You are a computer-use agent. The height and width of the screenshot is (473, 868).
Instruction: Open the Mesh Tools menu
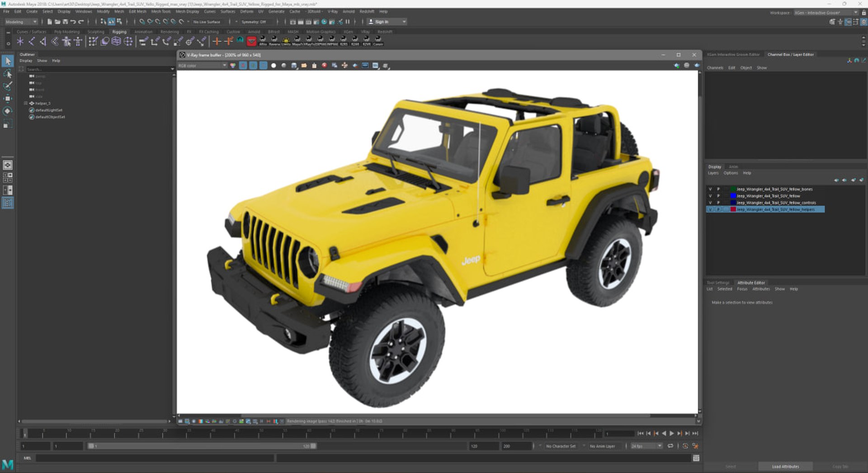pos(161,11)
